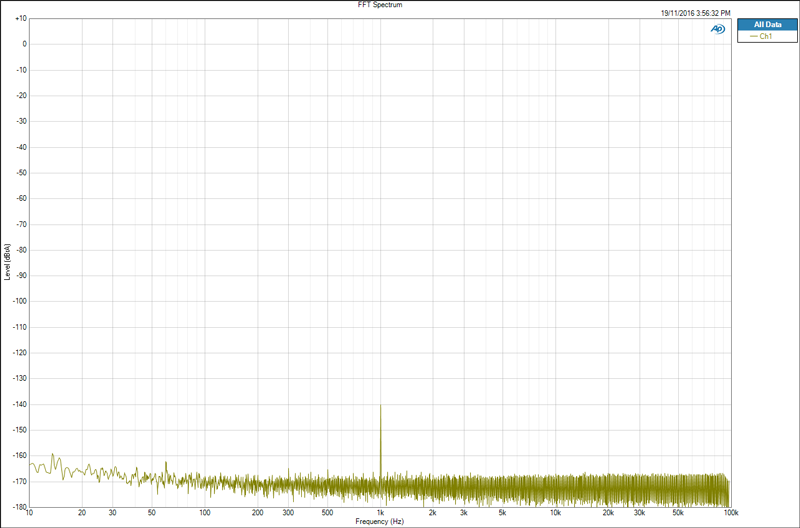Click the -180 level tick label
This screenshot has width=800, height=528.
(x=20, y=507)
